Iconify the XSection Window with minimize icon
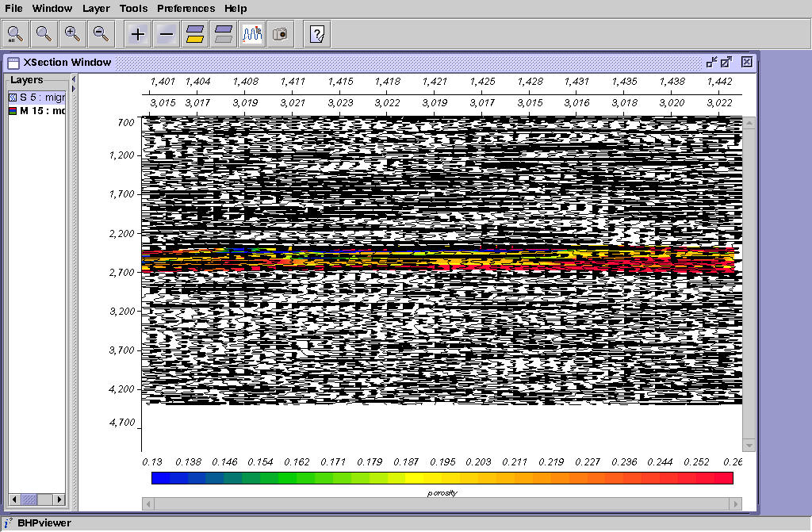 click(x=711, y=62)
